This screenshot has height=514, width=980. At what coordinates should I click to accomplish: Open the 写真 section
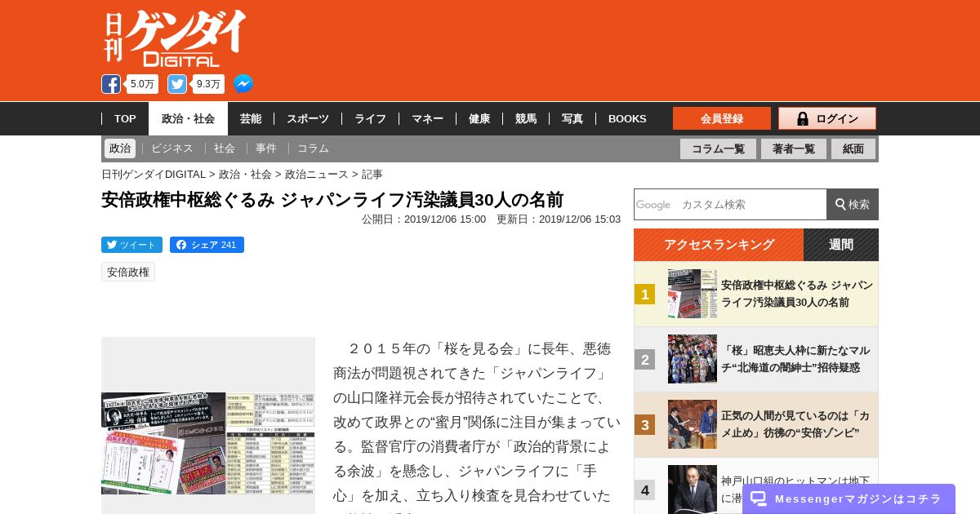(x=572, y=119)
